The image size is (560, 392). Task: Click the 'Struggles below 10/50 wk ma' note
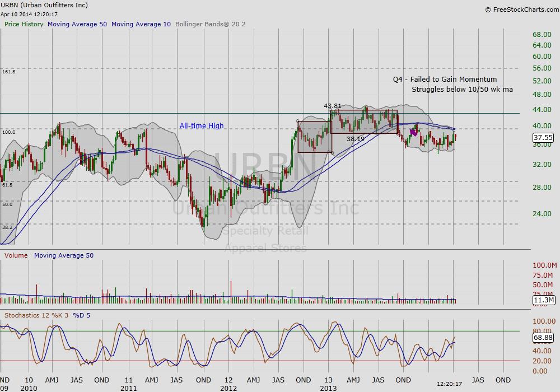[462, 89]
